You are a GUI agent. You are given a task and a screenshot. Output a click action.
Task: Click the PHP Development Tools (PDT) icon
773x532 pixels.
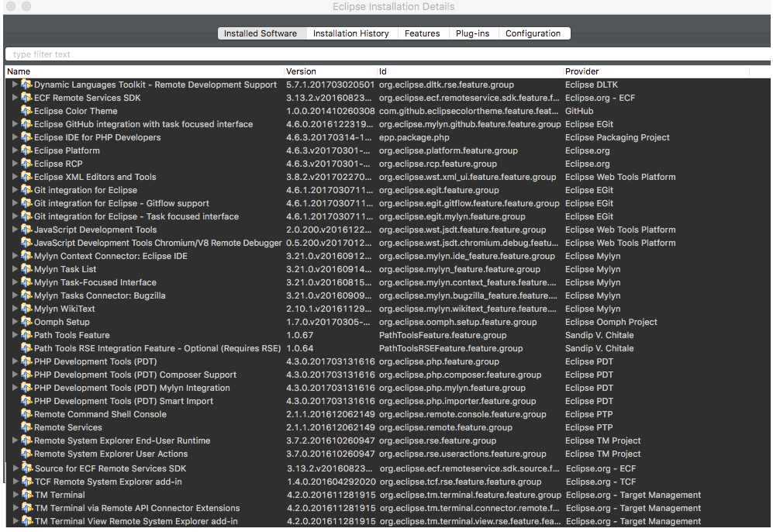pyautogui.click(x=26, y=361)
